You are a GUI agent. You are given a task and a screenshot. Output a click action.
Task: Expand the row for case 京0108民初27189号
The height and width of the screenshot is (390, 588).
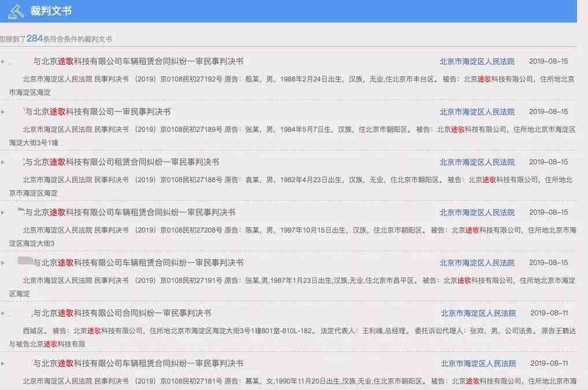tap(3, 112)
